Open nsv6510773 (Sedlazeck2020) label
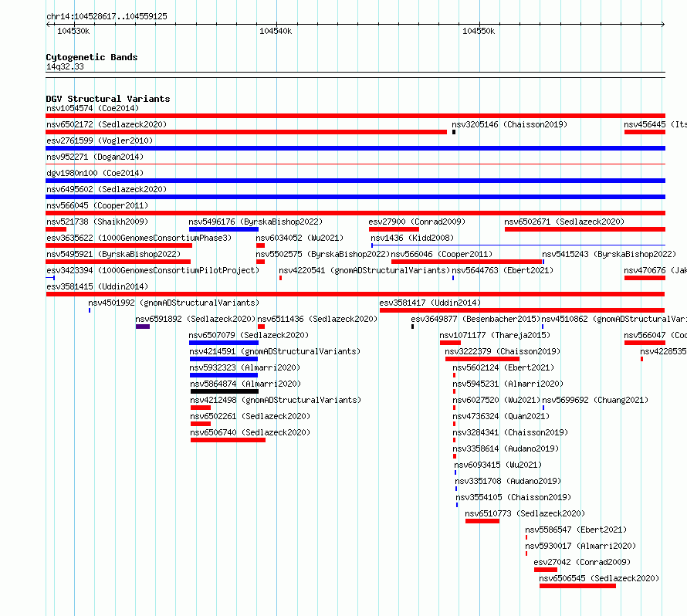This screenshot has width=687, height=616. pyautogui.click(x=525, y=513)
